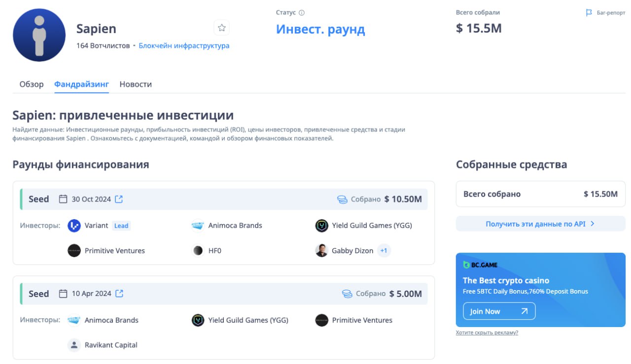
Task: Click Gabby Dizon profile photo
Action: tap(321, 251)
